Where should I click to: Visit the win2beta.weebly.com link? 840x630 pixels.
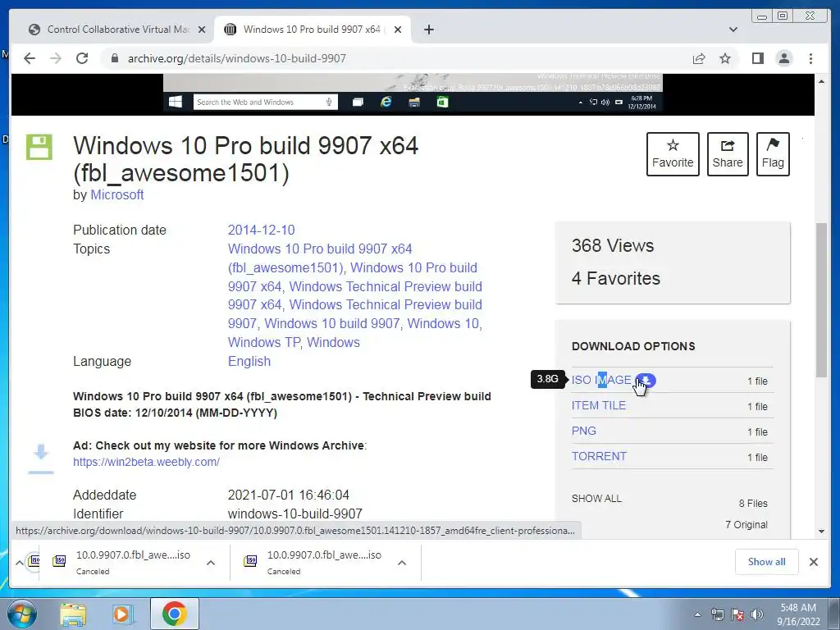(146, 462)
